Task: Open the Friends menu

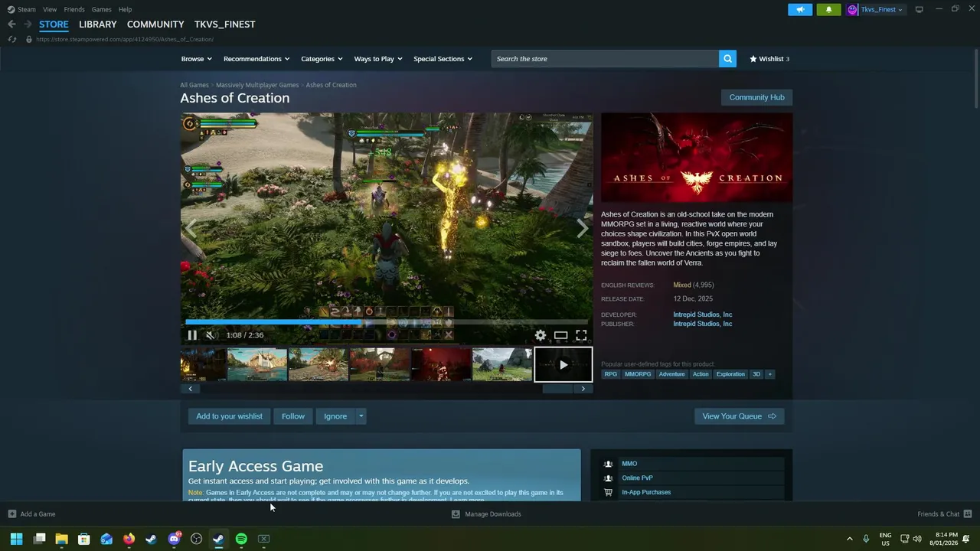Action: click(74, 9)
